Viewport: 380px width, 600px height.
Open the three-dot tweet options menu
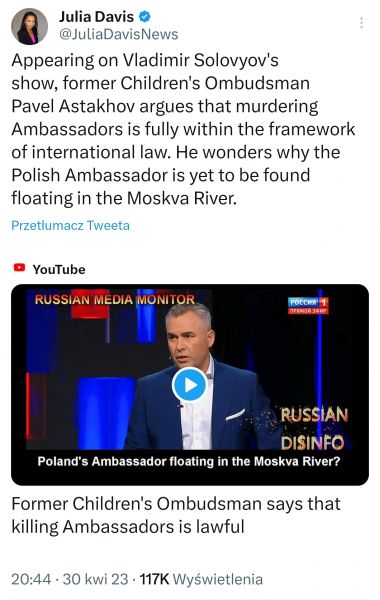pyautogui.click(x=361, y=23)
